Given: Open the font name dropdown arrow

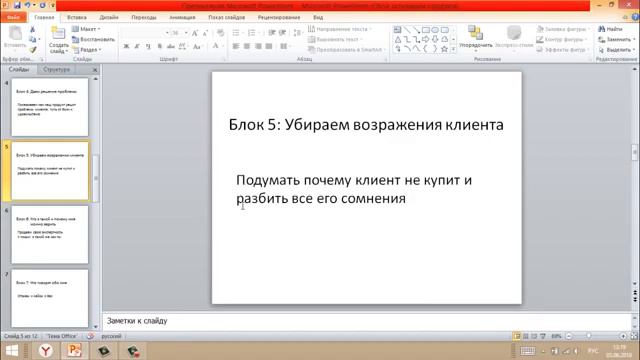Looking at the screenshot, I should pyautogui.click(x=167, y=33).
